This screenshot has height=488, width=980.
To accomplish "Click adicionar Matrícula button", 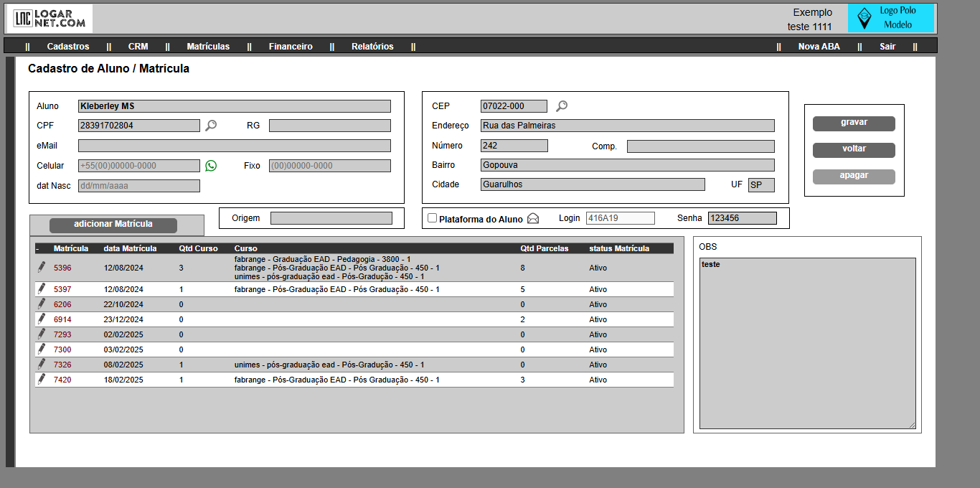I will pyautogui.click(x=113, y=225).
